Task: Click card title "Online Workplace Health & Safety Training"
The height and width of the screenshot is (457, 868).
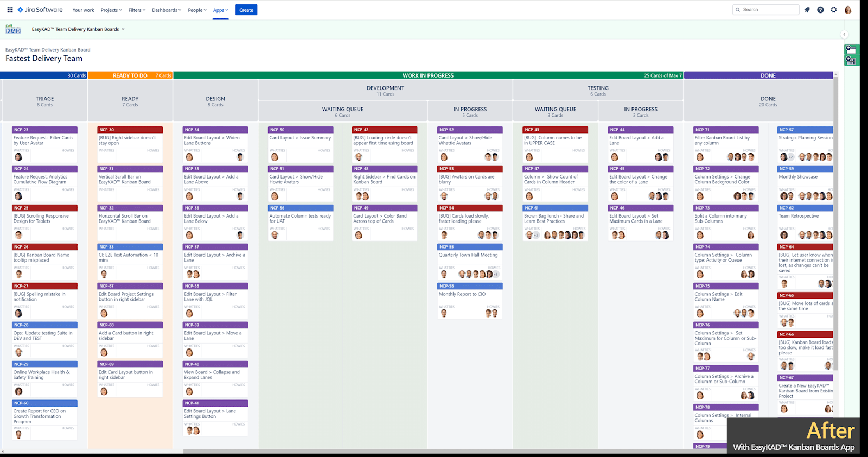Action: click(42, 375)
